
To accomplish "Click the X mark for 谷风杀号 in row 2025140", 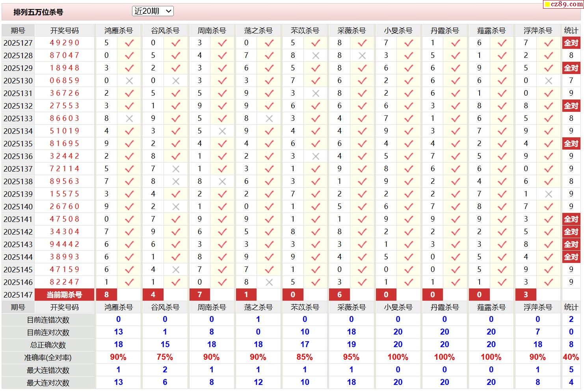I will (176, 207).
